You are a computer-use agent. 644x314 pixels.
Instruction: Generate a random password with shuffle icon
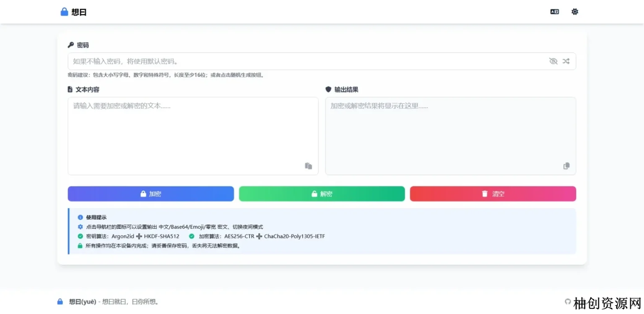tap(566, 61)
